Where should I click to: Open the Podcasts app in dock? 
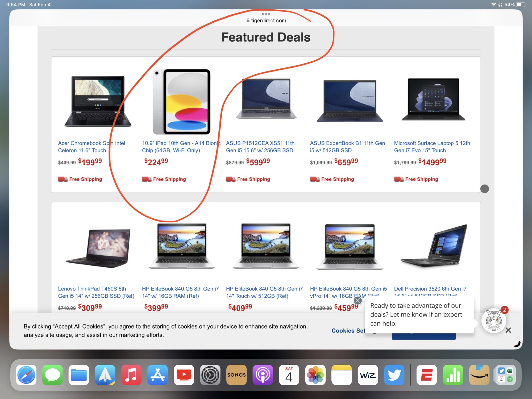[263, 375]
